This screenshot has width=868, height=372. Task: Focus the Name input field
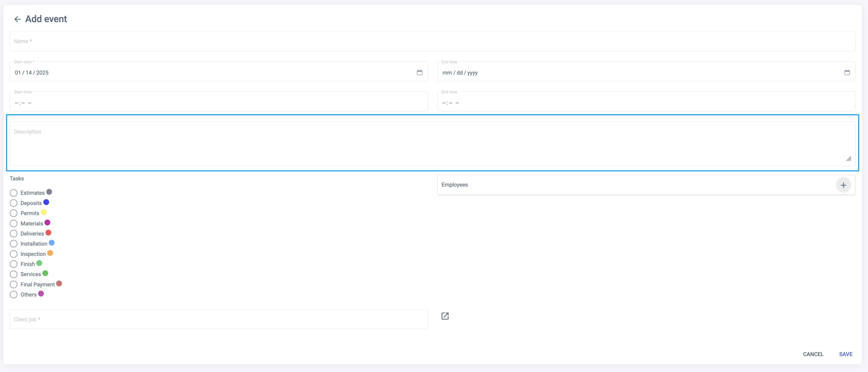pyautogui.click(x=432, y=41)
